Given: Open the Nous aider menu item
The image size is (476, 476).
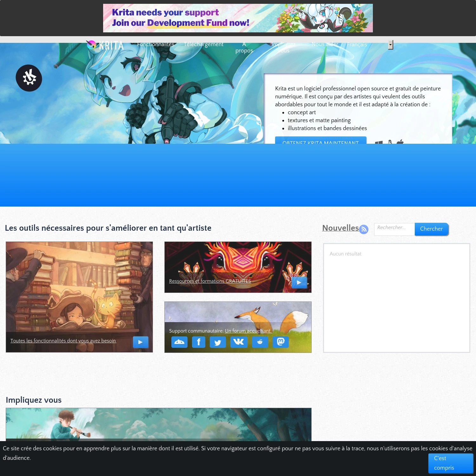Looking at the screenshot, I should pyautogui.click(x=325, y=44).
